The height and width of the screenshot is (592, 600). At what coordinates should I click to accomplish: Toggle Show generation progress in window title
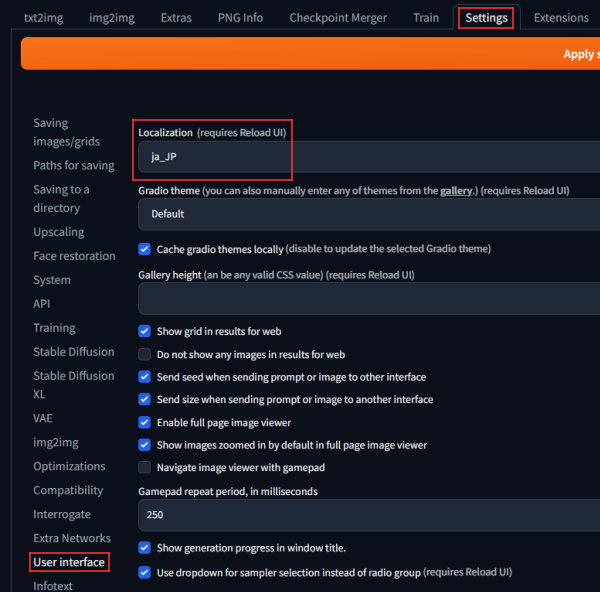(x=145, y=548)
